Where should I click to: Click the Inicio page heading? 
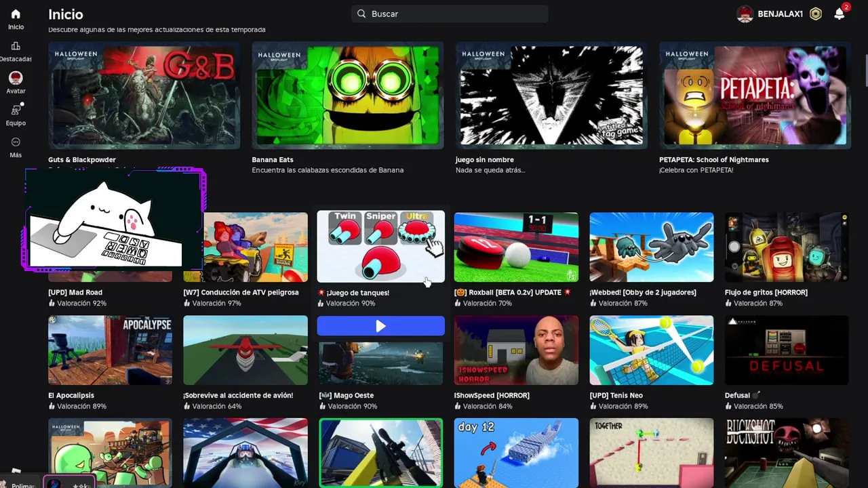pyautogui.click(x=66, y=14)
